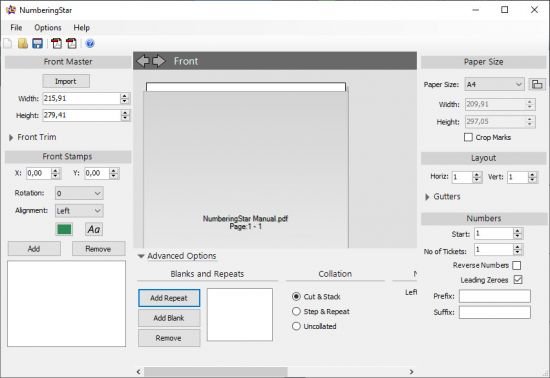The height and width of the screenshot is (378, 550).
Task: Enable the Crop Marks checkbox
Action: (468, 137)
